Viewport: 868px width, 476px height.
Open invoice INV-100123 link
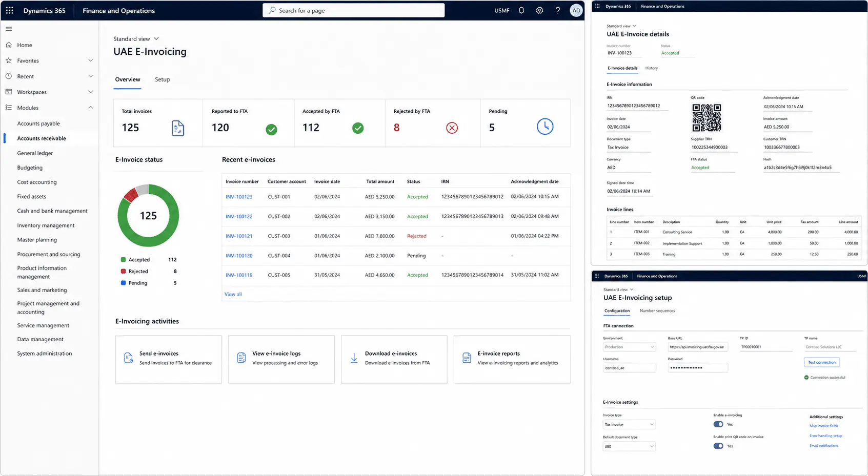pyautogui.click(x=239, y=197)
